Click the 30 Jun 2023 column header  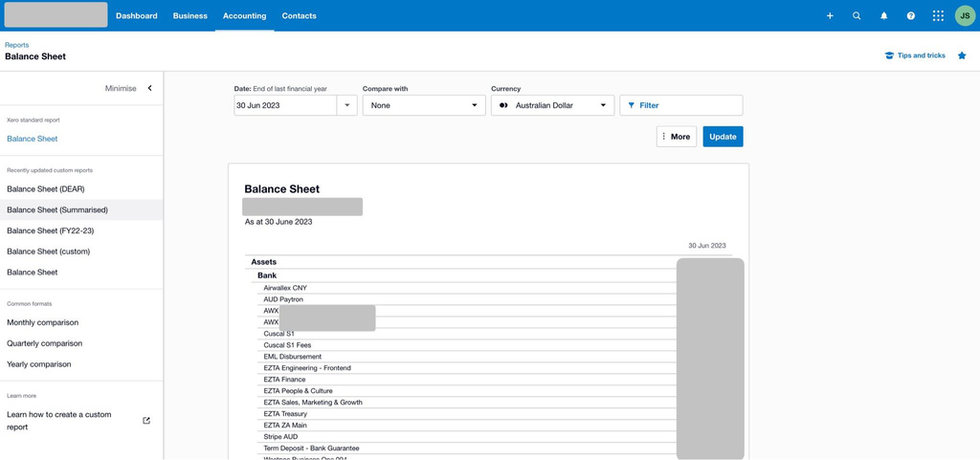pos(707,246)
